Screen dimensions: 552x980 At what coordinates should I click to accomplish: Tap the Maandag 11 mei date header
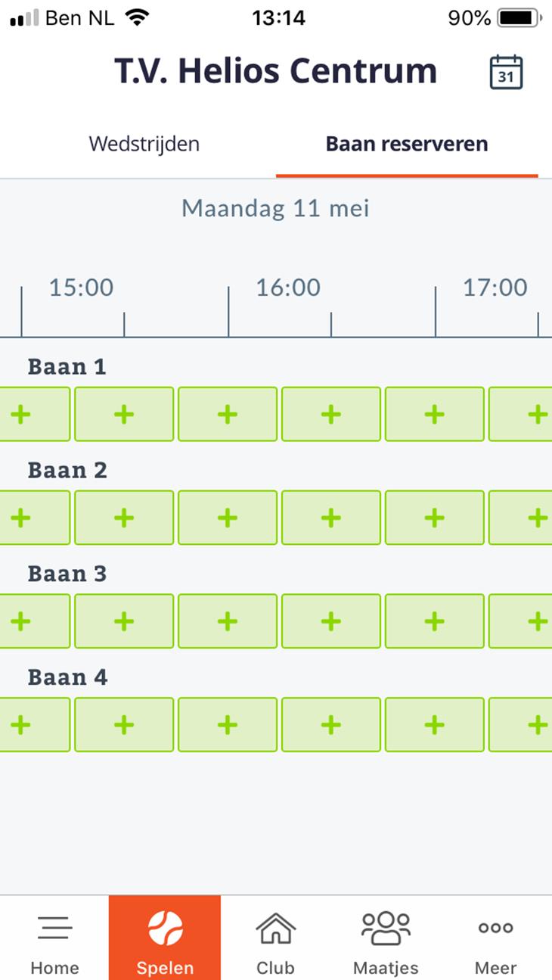pyautogui.click(x=276, y=208)
